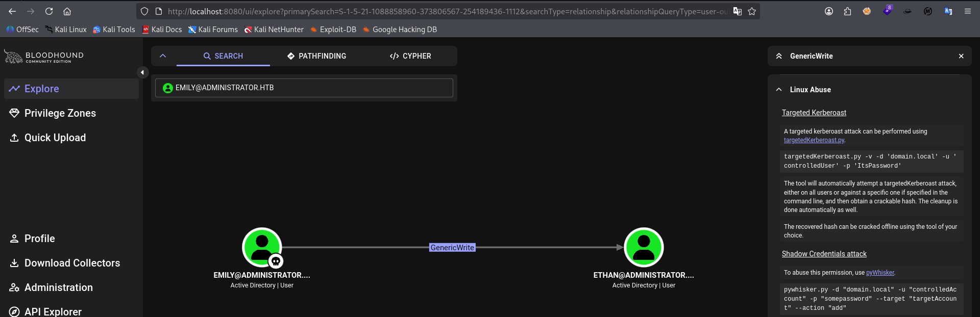Open Quick Upload
This screenshot has width=980, height=317.
[71, 138]
